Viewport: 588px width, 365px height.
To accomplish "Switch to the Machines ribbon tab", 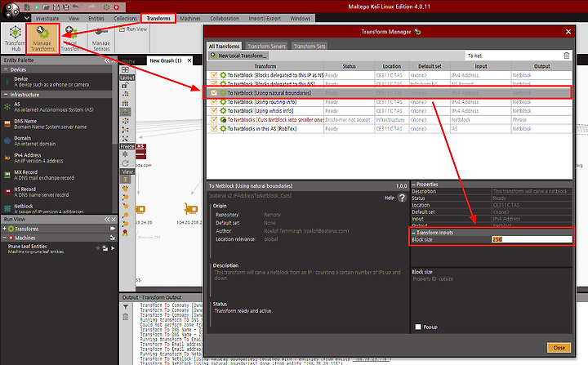I will click(190, 19).
